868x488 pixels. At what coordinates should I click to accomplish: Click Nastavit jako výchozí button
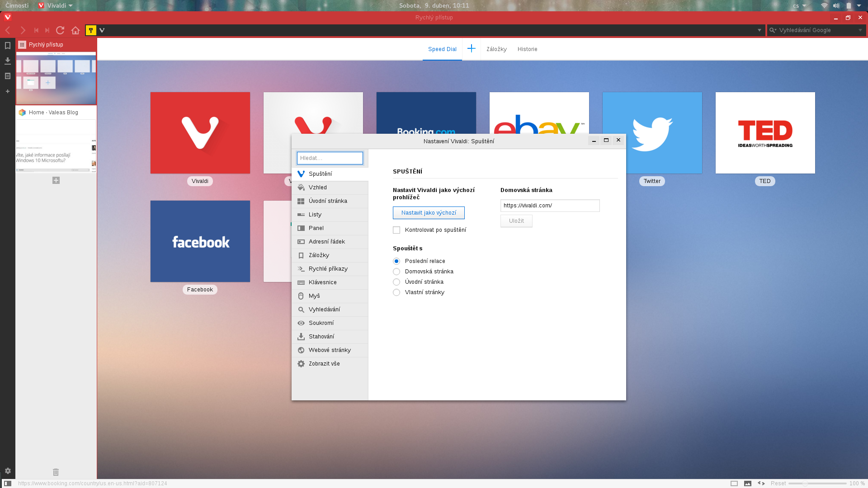tap(429, 213)
